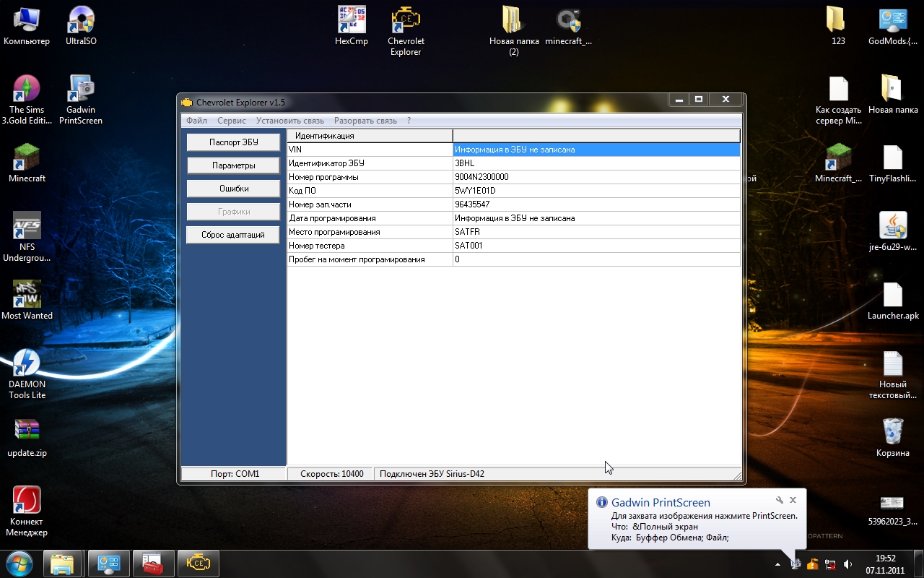
Task: Click the Разорвать связь menu item
Action: pos(365,121)
